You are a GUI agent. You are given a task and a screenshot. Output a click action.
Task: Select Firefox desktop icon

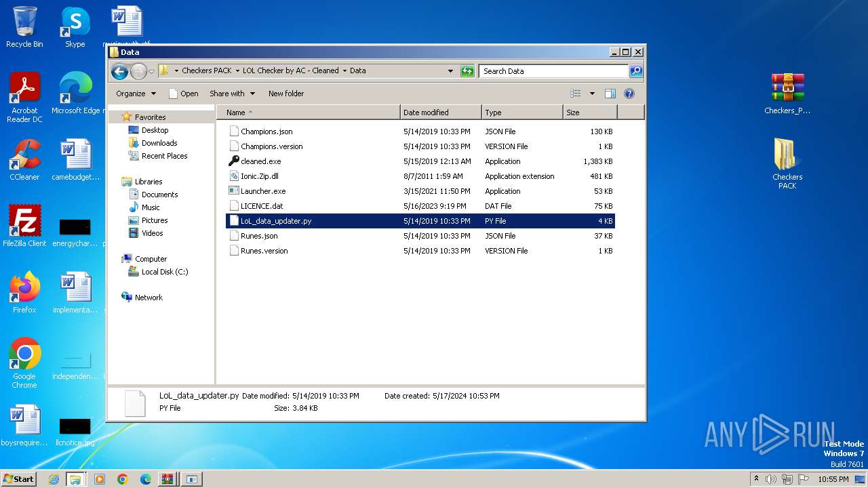tap(24, 293)
